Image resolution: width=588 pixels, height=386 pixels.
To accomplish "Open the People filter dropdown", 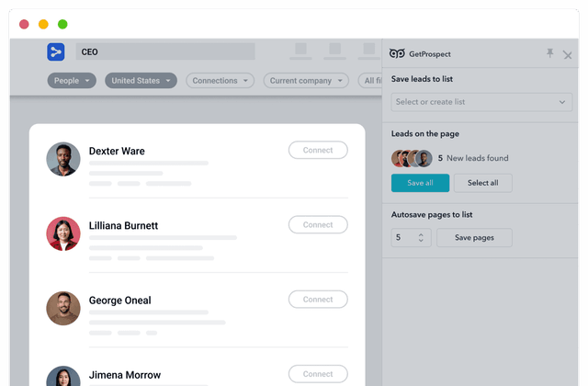I will (x=72, y=81).
